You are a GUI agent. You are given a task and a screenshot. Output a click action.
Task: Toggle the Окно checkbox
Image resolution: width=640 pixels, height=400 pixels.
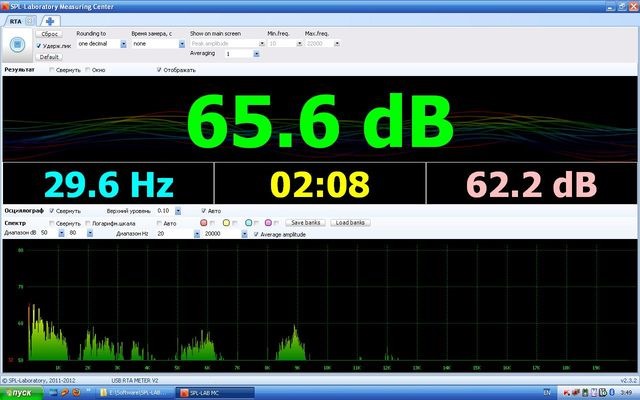point(87,70)
